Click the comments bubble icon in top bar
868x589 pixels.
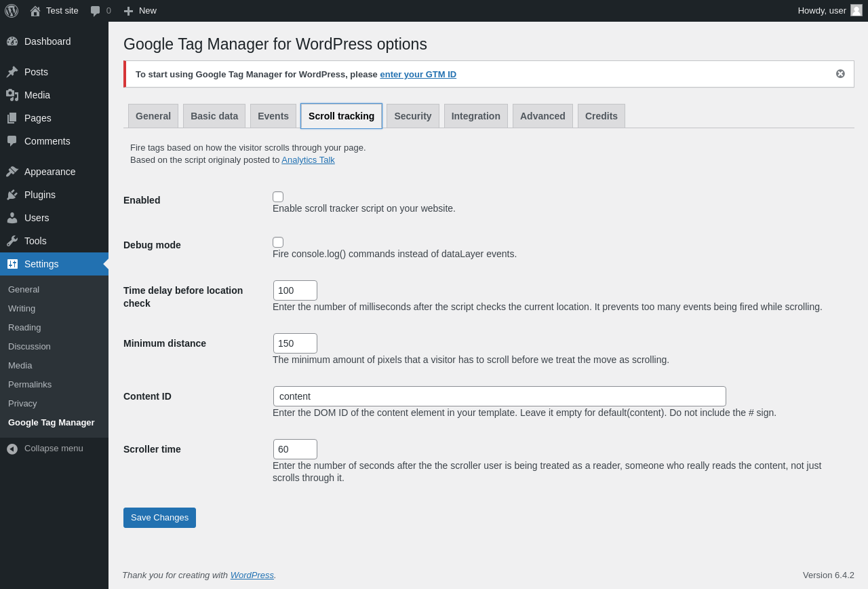pos(96,11)
